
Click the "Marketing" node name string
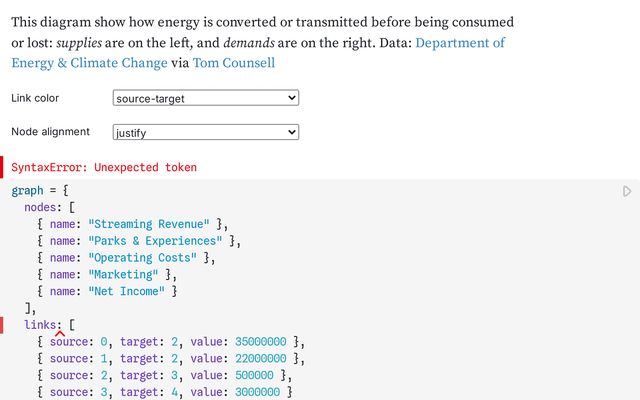point(123,275)
